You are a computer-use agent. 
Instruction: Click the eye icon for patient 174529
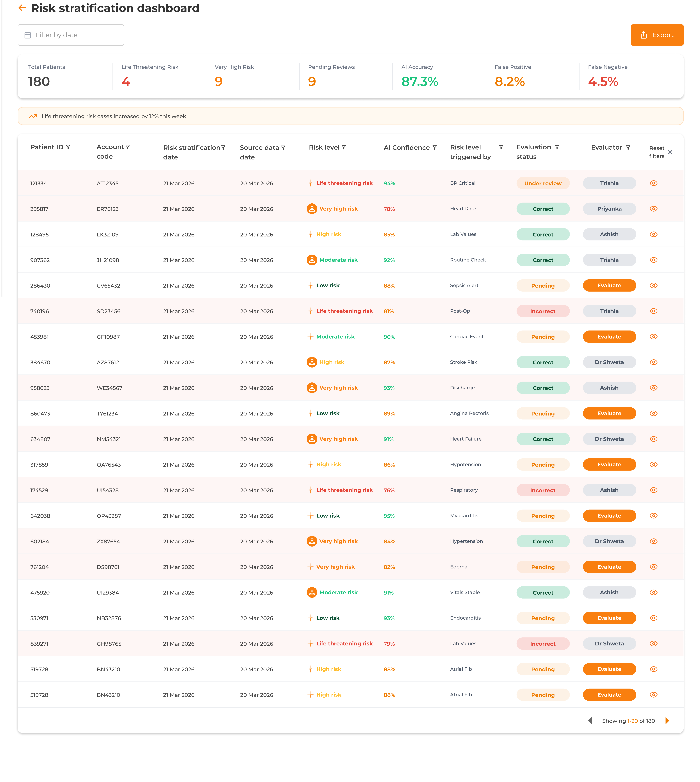point(654,490)
